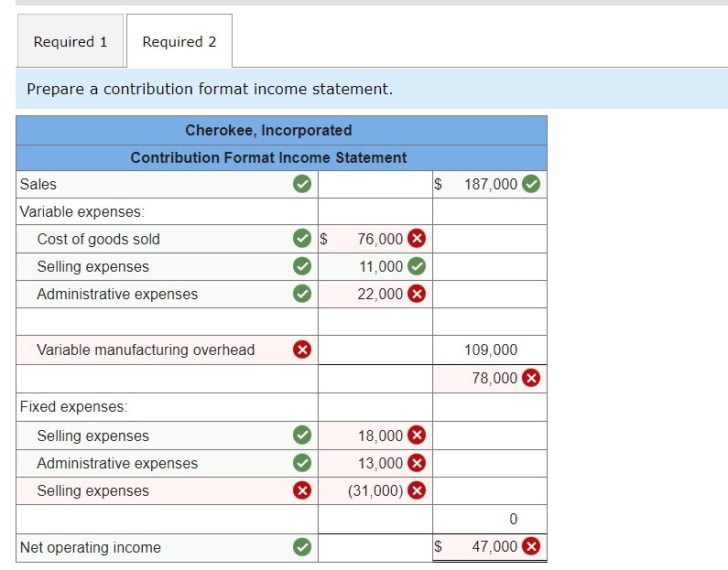Viewport: 728px width, 570px height.
Task: Click the instruction text 'Prepare a contribution format income statement.'
Action: tap(210, 89)
